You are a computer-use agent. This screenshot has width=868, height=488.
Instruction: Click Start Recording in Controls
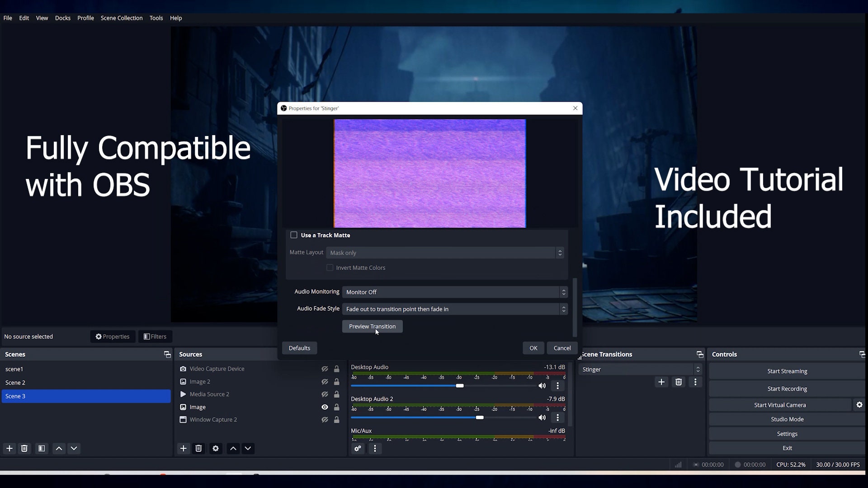[787, 389]
